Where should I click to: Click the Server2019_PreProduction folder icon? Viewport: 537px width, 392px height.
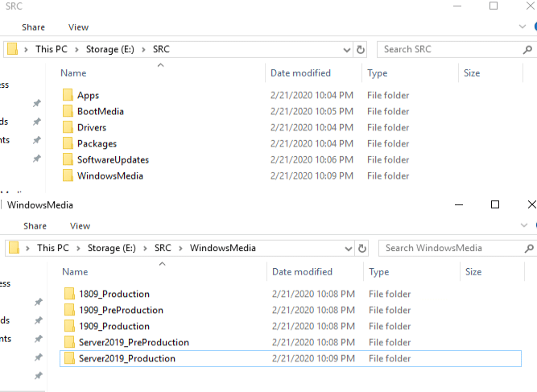coord(69,343)
